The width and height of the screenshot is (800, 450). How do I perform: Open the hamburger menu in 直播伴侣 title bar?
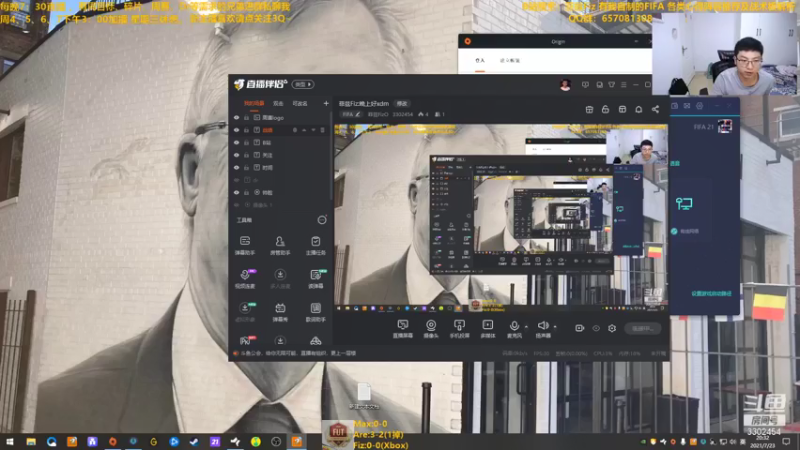(x=623, y=85)
